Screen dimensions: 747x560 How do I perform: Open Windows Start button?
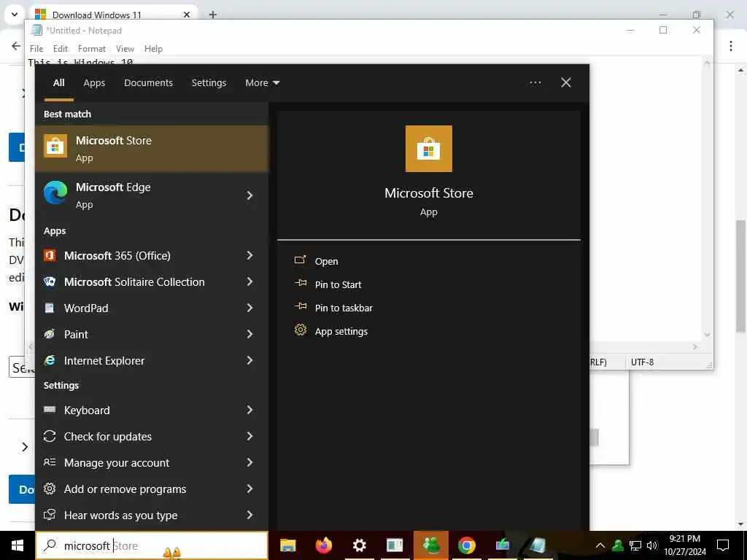point(18,545)
